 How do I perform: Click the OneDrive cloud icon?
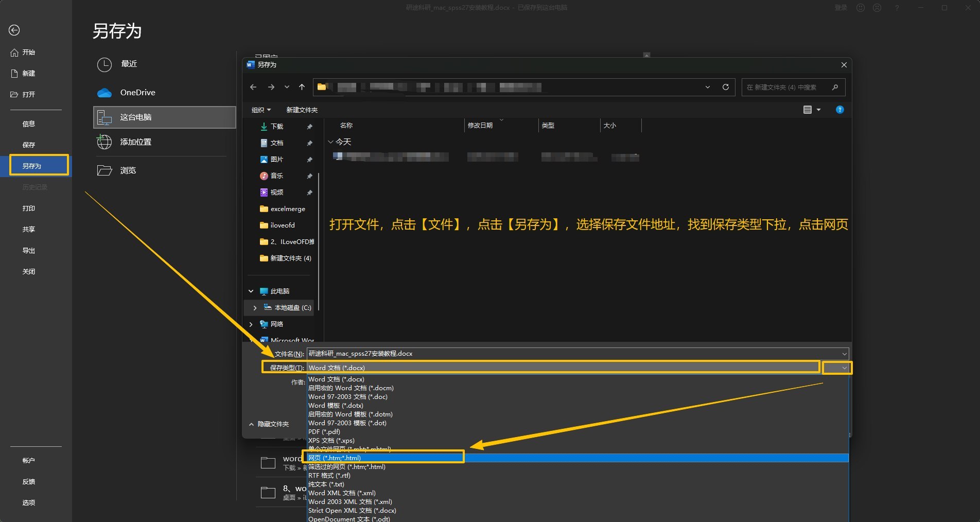pyautogui.click(x=104, y=93)
